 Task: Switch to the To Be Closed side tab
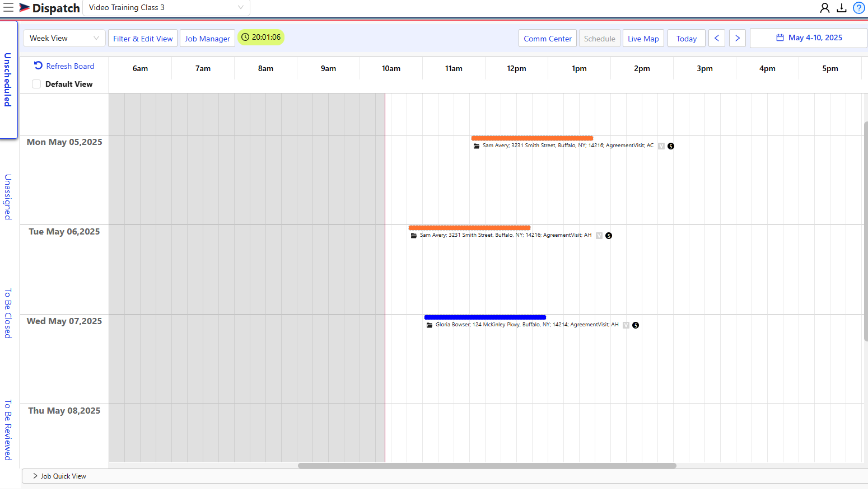8,313
